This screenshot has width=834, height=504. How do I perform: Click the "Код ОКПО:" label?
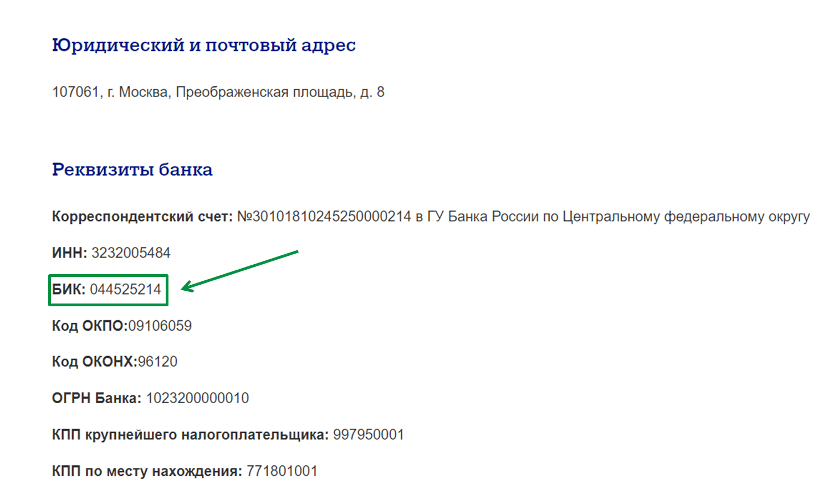[x=90, y=326]
